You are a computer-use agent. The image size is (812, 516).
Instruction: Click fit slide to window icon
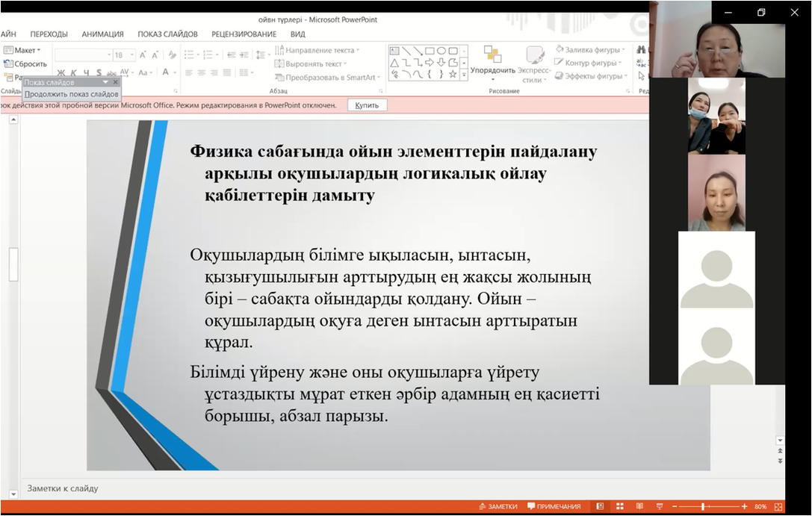click(x=778, y=506)
